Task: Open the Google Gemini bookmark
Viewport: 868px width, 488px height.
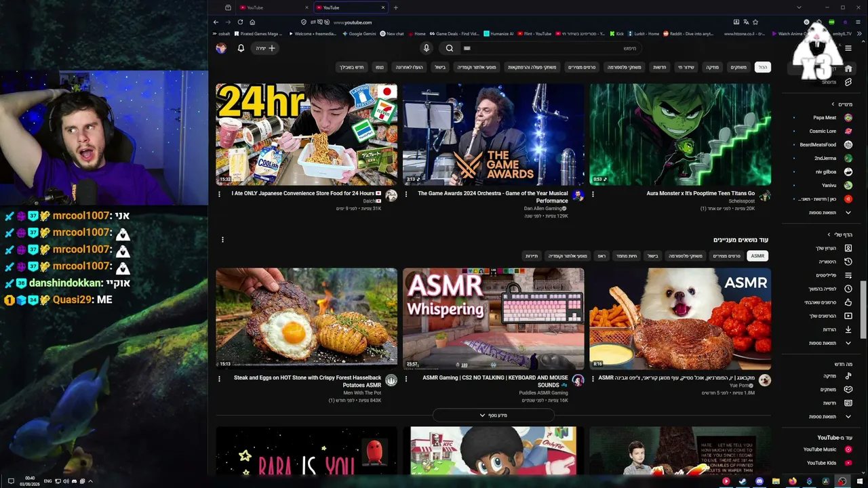Action: click(359, 33)
